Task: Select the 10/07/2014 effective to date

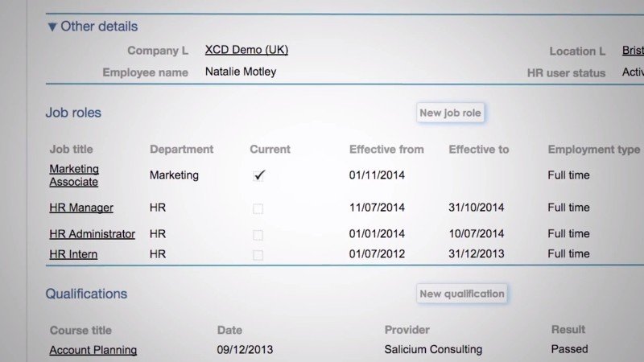Action: [x=477, y=234]
